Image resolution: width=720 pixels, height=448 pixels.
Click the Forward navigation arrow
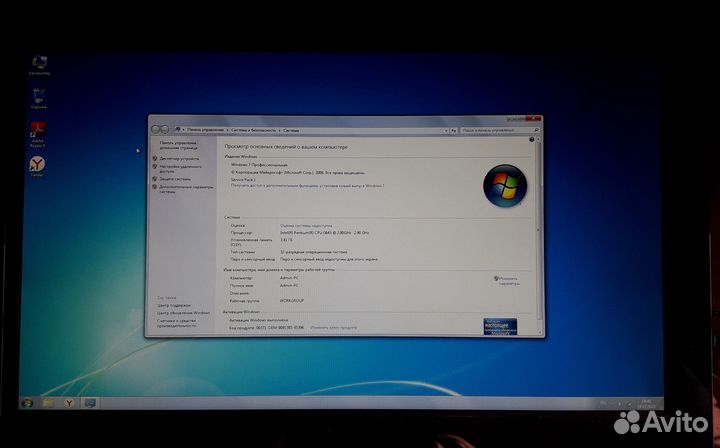click(x=164, y=130)
